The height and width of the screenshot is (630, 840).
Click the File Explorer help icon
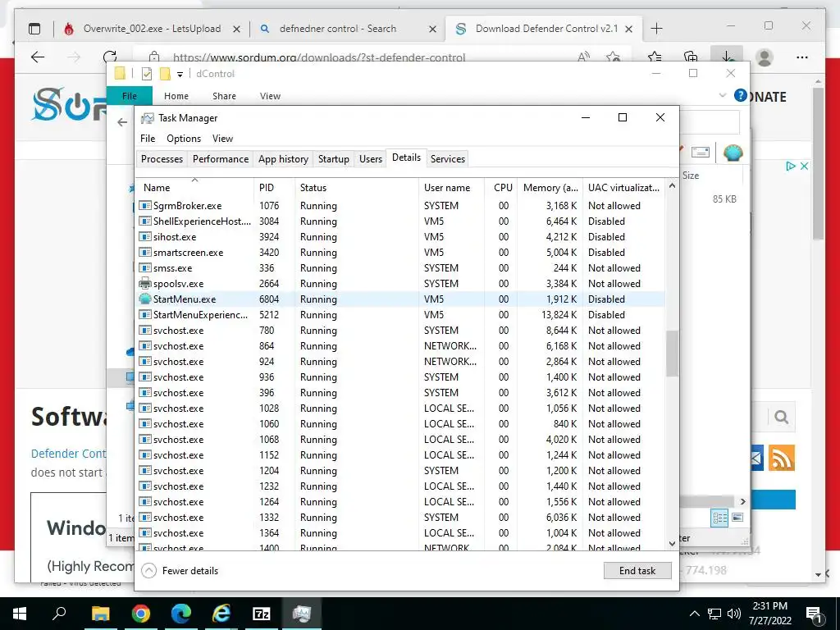pyautogui.click(x=741, y=95)
